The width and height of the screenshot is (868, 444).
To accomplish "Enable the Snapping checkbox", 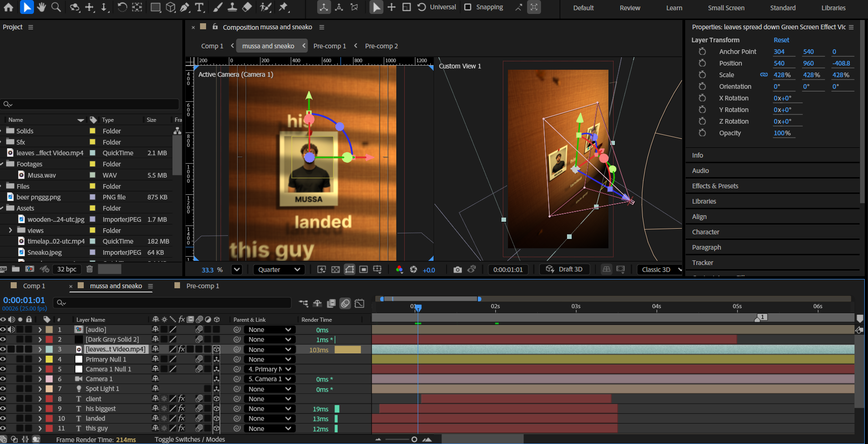I will [468, 7].
